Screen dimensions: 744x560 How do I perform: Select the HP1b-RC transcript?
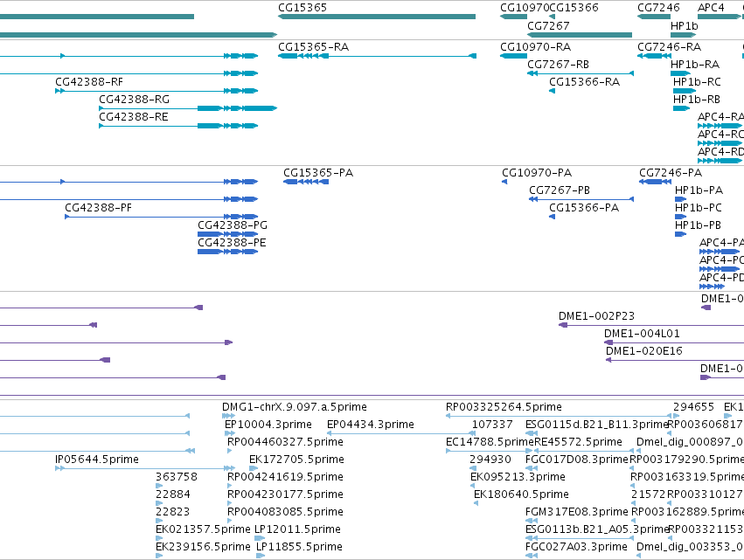(685, 91)
